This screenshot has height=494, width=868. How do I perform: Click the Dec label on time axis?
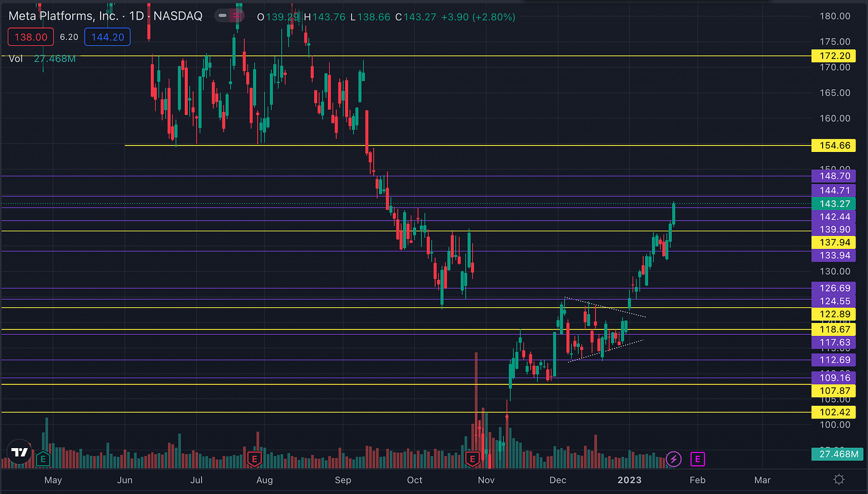(558, 480)
